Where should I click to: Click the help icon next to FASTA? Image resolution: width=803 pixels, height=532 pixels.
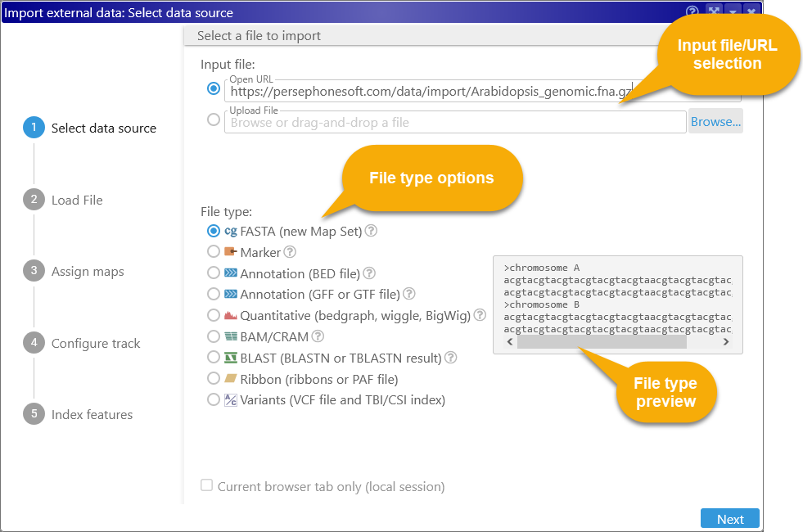coord(371,231)
